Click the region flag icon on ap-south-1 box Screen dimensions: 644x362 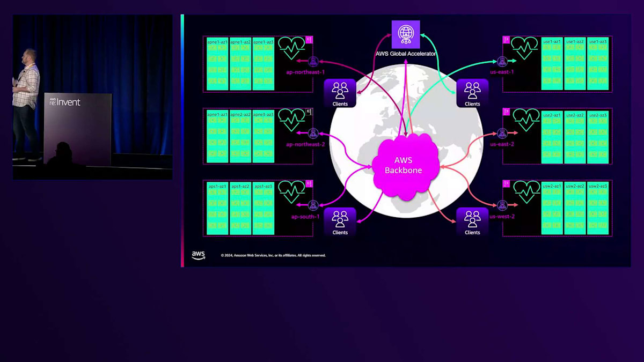point(309,183)
